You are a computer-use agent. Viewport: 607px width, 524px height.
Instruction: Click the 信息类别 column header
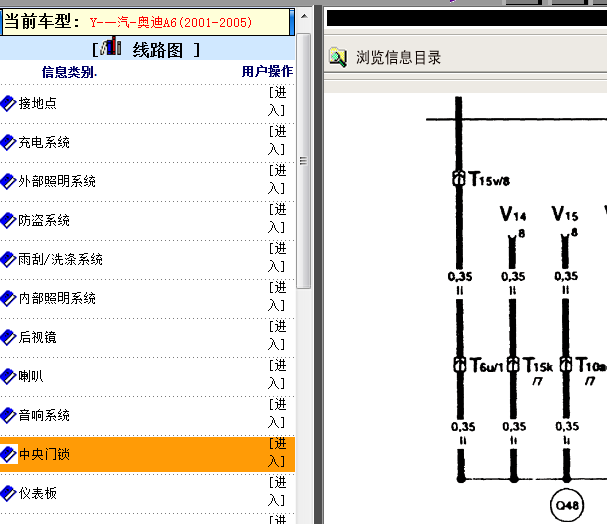(69, 72)
